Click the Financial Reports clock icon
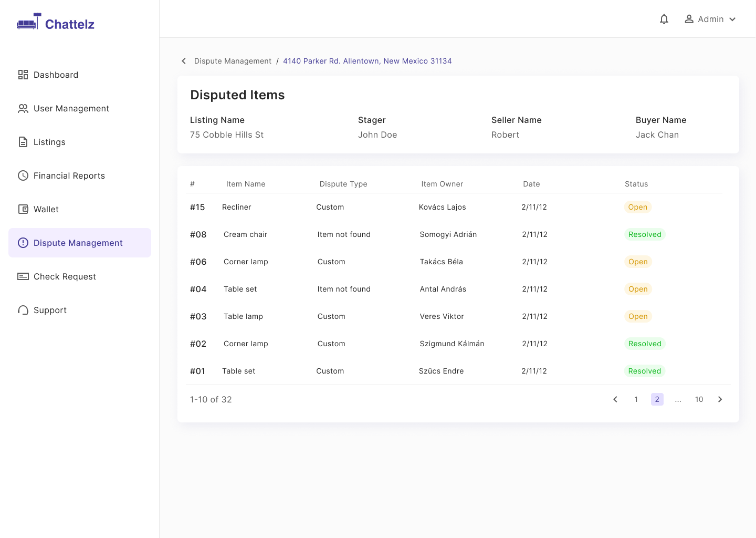Image resolution: width=756 pixels, height=538 pixels. [x=23, y=175]
